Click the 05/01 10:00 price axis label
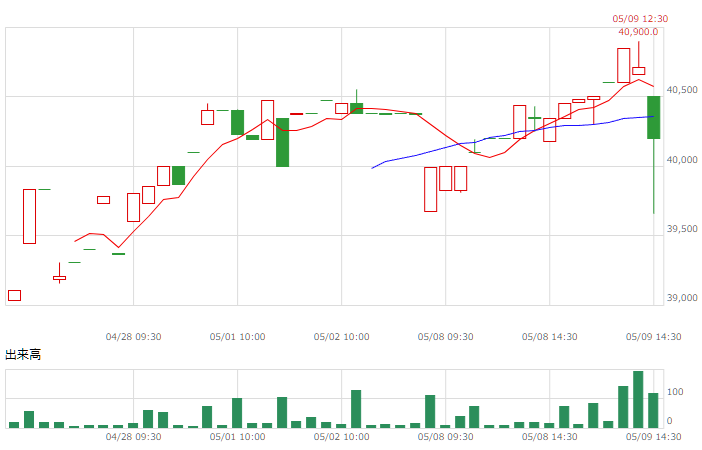 click(x=237, y=337)
